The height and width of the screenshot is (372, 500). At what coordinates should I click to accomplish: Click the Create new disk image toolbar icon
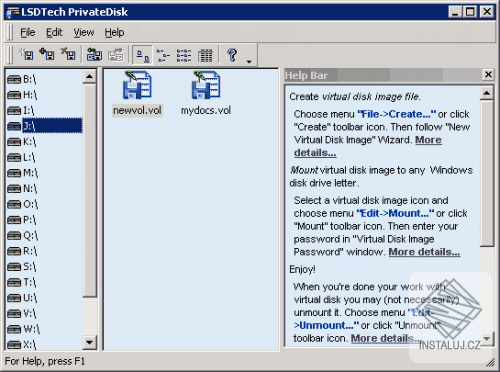pos(26,54)
